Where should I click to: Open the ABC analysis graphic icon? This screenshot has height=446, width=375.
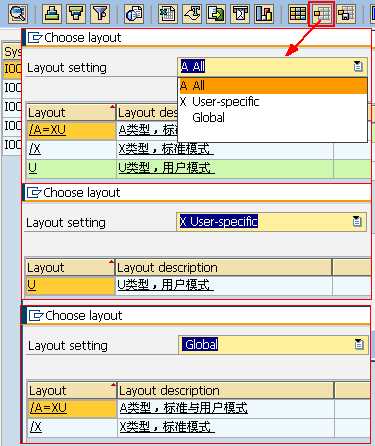pyautogui.click(x=264, y=13)
